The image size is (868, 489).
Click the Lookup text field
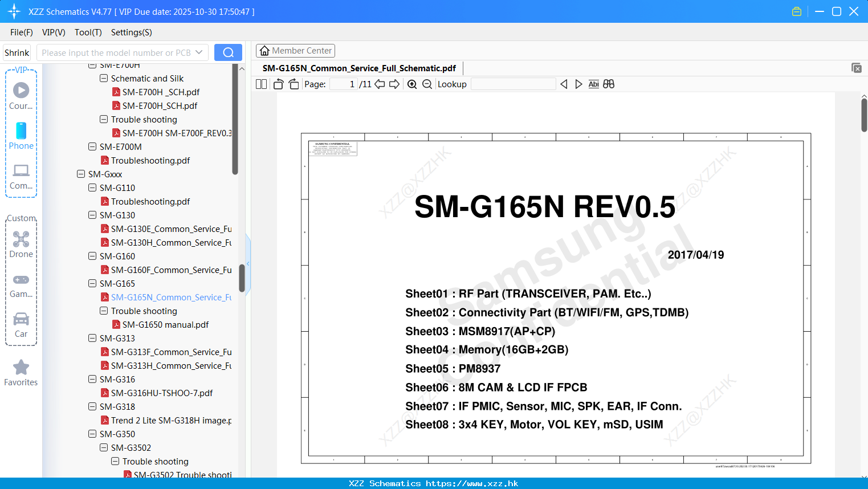pos(514,84)
